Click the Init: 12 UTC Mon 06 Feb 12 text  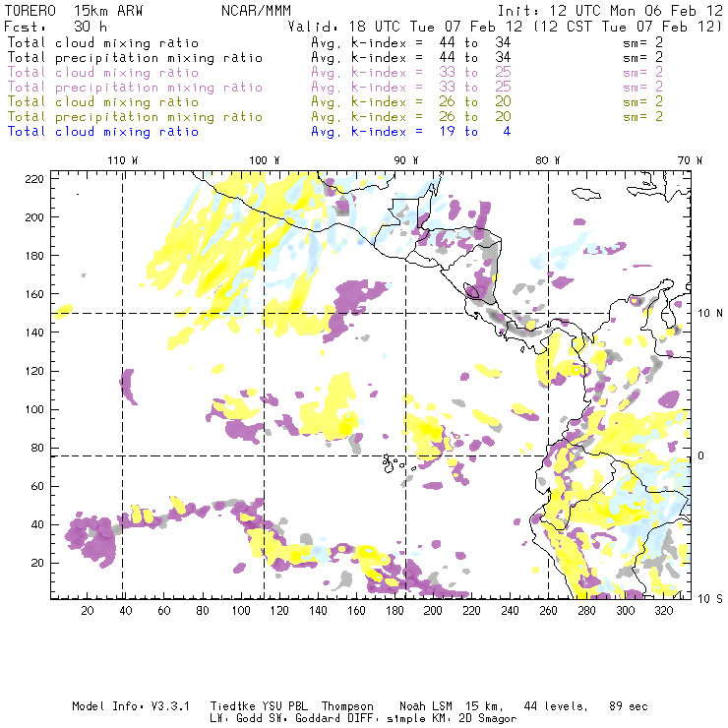click(610, 11)
